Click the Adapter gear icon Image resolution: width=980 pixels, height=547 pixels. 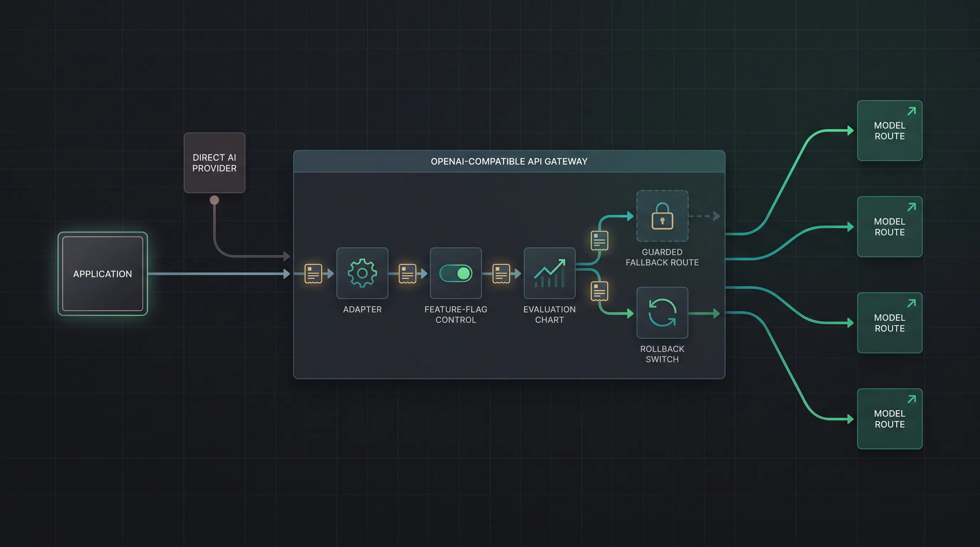click(x=362, y=273)
